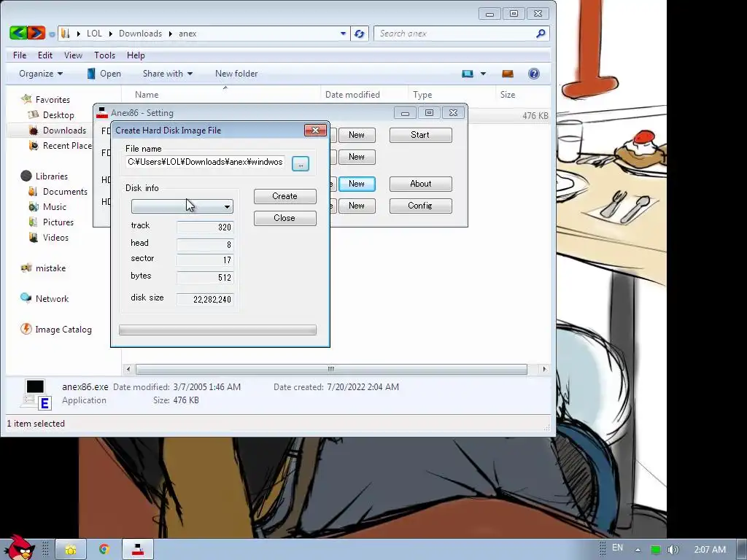Open Google Chrome from the taskbar

[x=104, y=550]
